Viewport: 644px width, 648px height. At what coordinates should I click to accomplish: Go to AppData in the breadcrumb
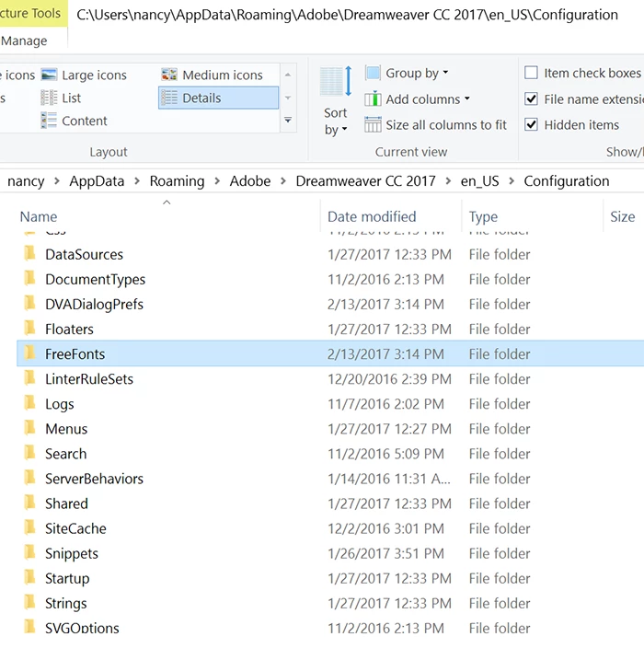click(x=97, y=181)
